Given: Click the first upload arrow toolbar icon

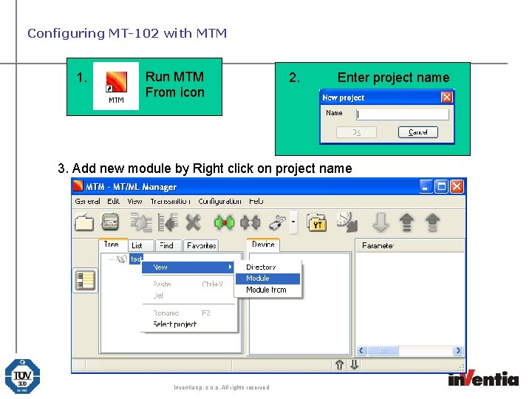Looking at the screenshot, I should tap(407, 222).
